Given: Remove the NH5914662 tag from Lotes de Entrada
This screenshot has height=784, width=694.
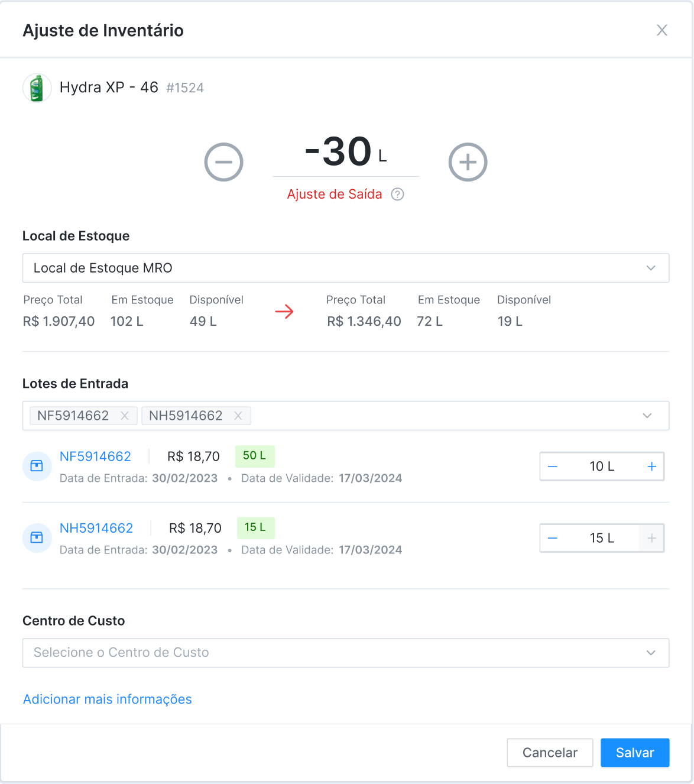Looking at the screenshot, I should pos(238,416).
